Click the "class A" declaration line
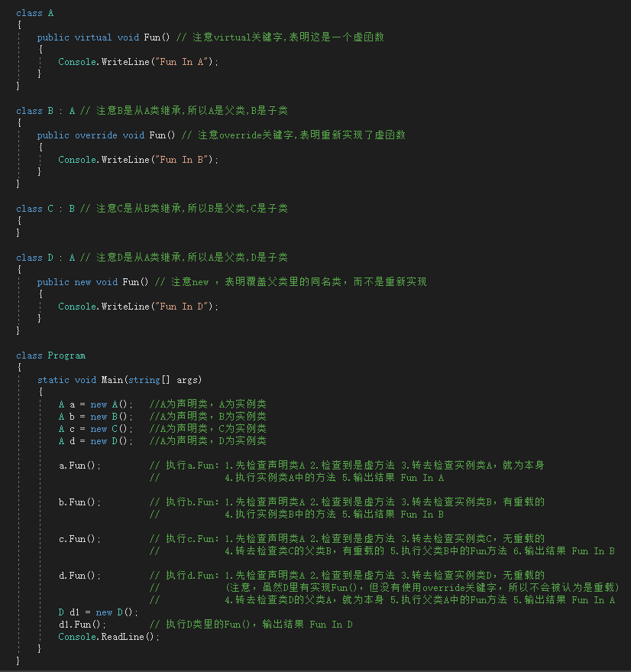The height and width of the screenshot is (672, 631). click(34, 13)
